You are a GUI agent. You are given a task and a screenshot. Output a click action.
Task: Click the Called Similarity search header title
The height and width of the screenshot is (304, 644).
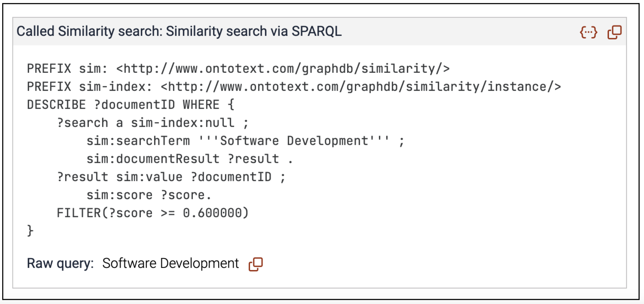179,31
